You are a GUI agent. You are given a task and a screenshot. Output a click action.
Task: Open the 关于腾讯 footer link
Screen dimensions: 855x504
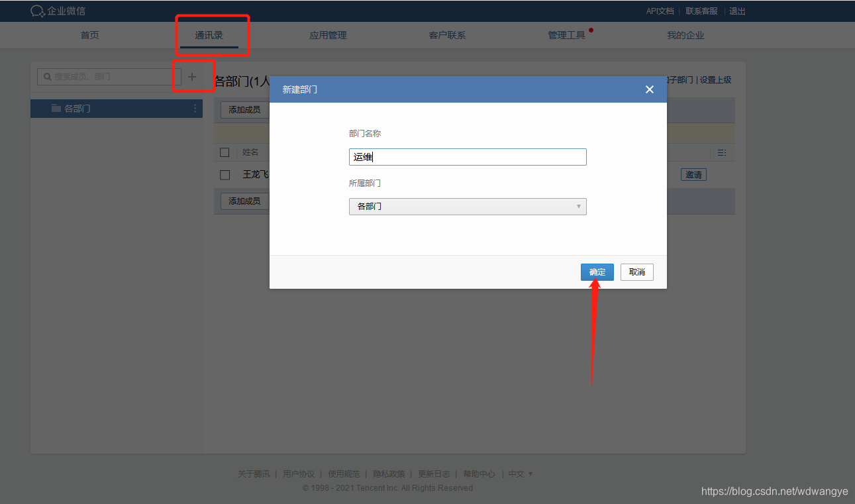254,474
